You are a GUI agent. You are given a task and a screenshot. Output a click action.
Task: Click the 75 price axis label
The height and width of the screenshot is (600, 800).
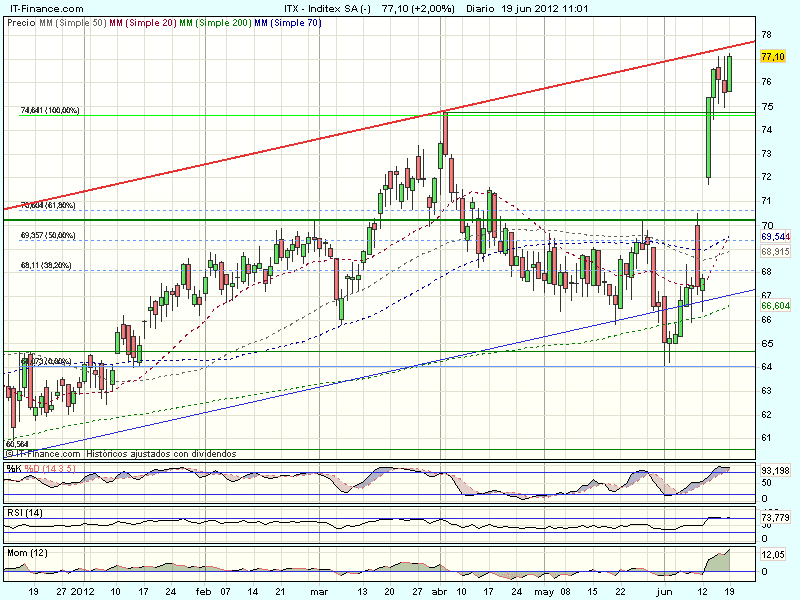click(x=766, y=107)
